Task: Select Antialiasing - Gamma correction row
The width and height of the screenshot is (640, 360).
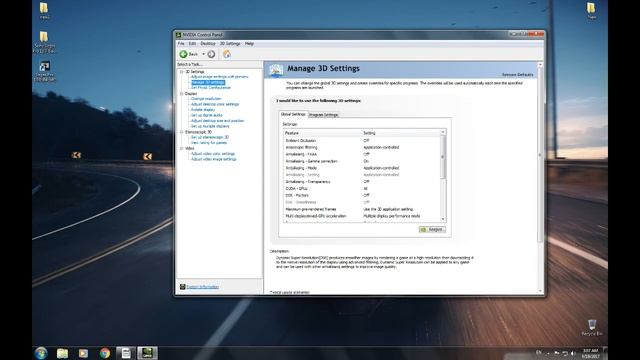Action: (362, 162)
